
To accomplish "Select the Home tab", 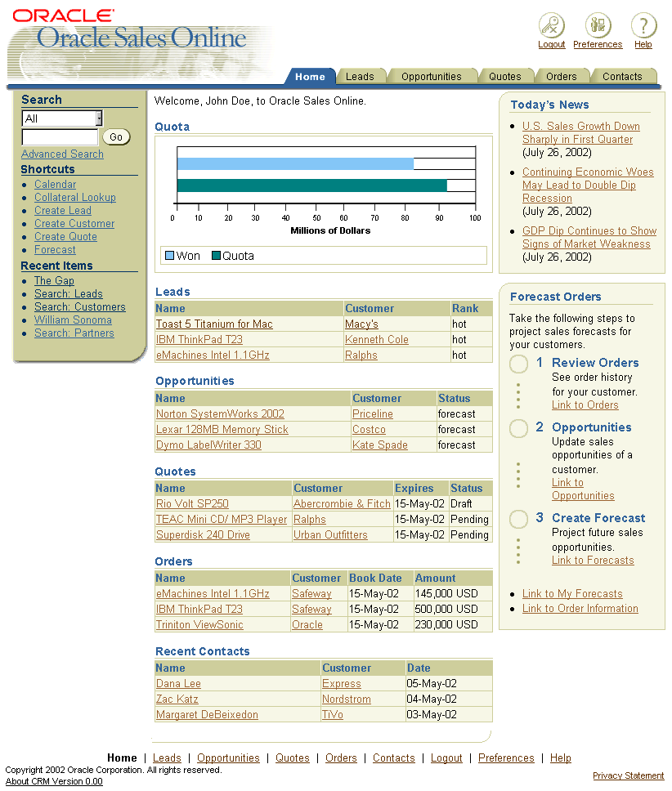I will click(x=310, y=76).
